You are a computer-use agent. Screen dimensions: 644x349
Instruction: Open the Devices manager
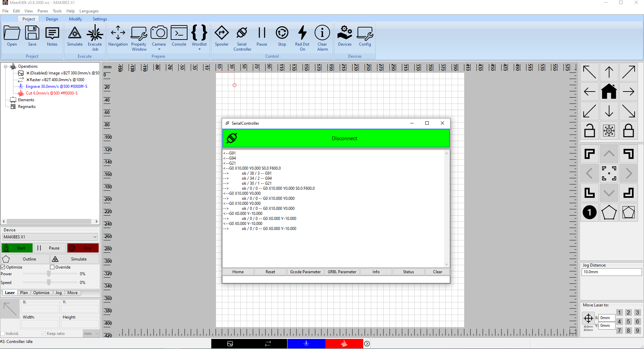click(x=345, y=36)
